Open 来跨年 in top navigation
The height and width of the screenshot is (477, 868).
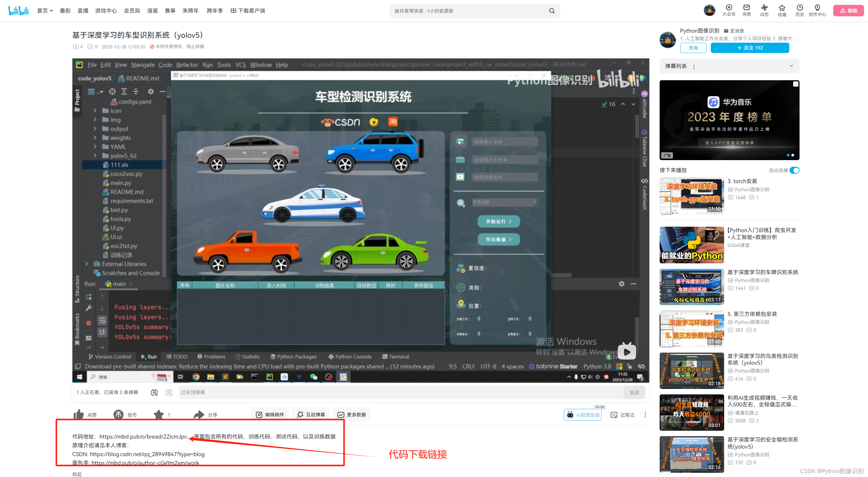pyautogui.click(x=190, y=11)
